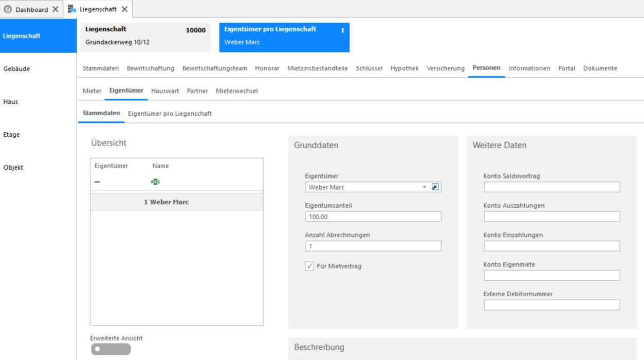Click the equals filter icon under Eigentümer column
Screen dimensions: 644x360
click(x=97, y=182)
